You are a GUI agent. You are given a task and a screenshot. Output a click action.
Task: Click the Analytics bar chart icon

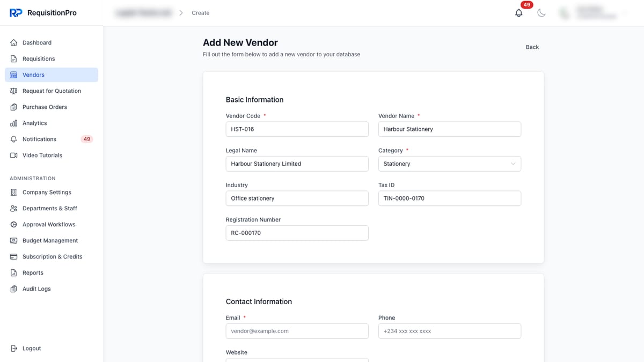pyautogui.click(x=14, y=123)
